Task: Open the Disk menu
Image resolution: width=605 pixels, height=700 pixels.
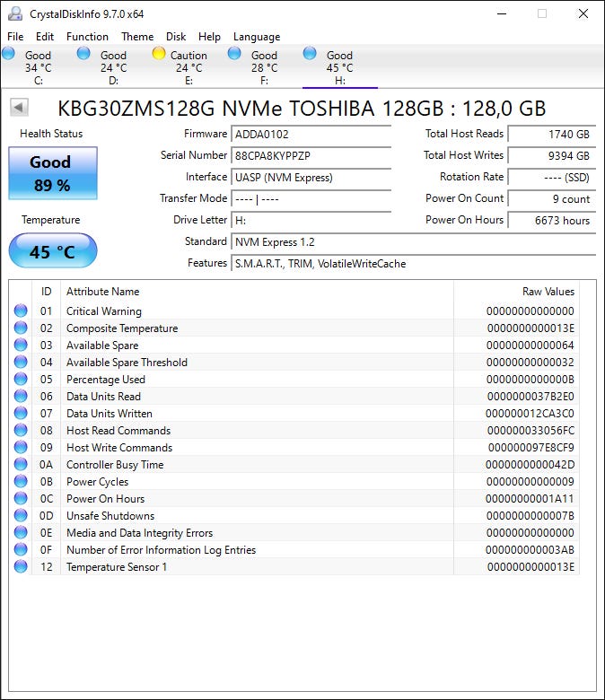Action: [176, 37]
